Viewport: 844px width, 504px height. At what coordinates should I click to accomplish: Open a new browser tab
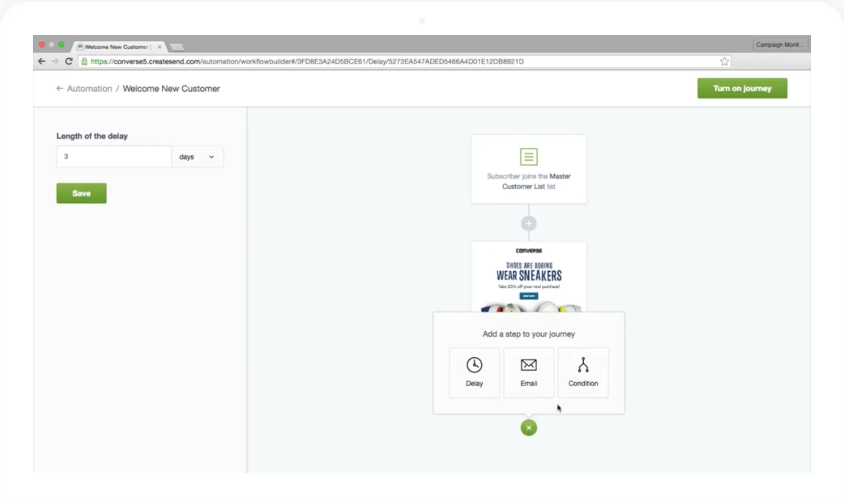click(177, 47)
